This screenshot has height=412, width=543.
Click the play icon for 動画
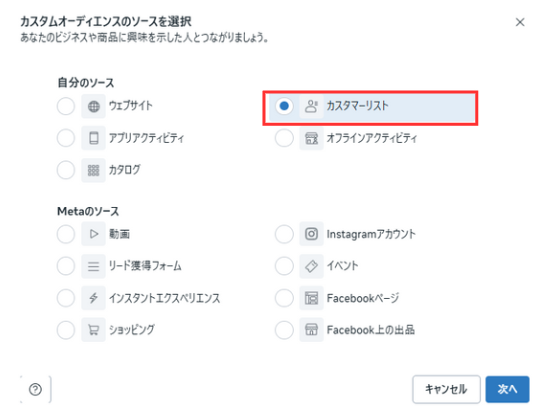[94, 234]
